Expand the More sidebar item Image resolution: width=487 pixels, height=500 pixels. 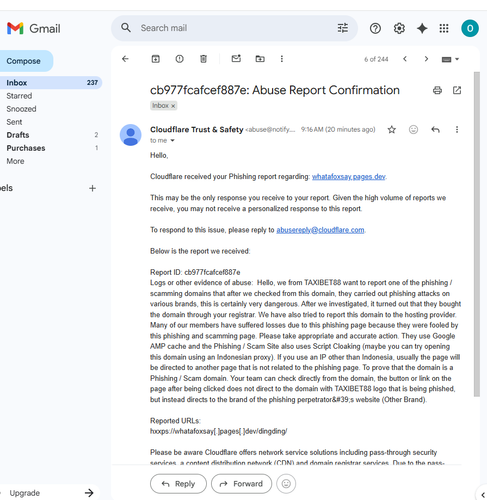[x=15, y=161]
